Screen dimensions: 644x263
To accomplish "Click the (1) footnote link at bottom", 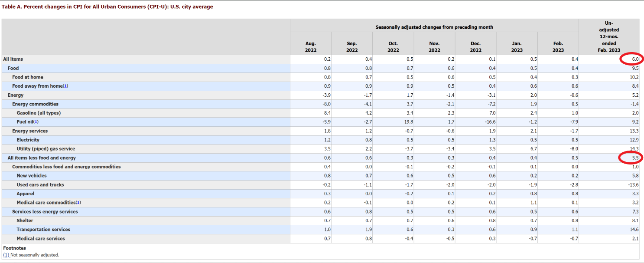I will pyautogui.click(x=6, y=255).
